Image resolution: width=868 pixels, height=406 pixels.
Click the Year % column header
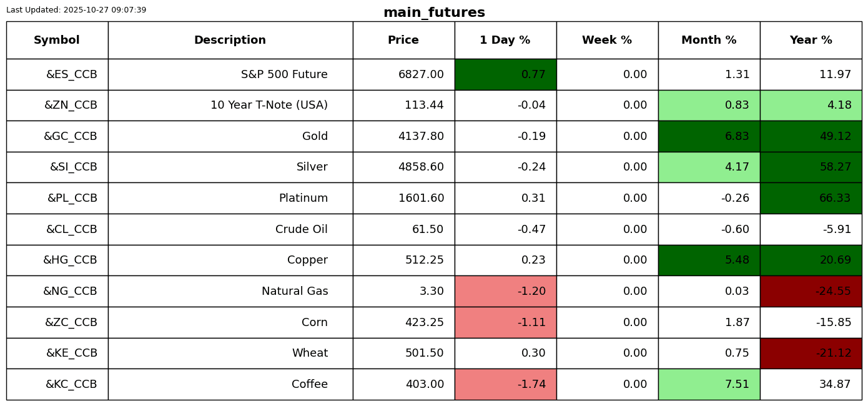[x=811, y=40]
